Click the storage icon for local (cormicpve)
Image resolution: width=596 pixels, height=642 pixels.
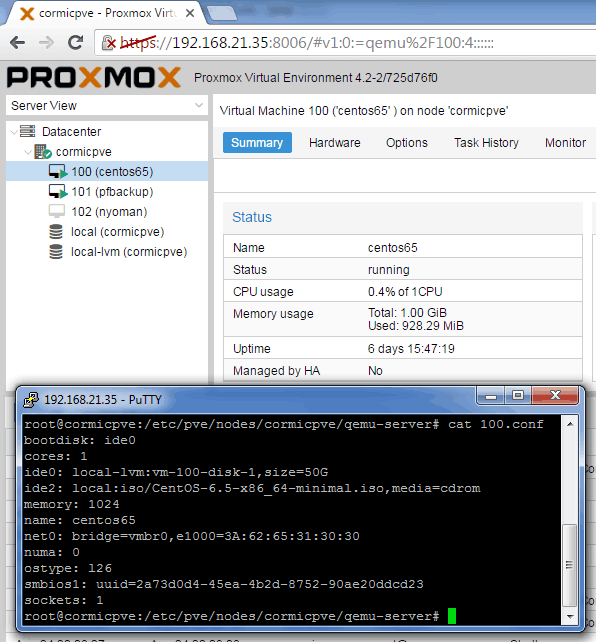[x=56, y=231]
